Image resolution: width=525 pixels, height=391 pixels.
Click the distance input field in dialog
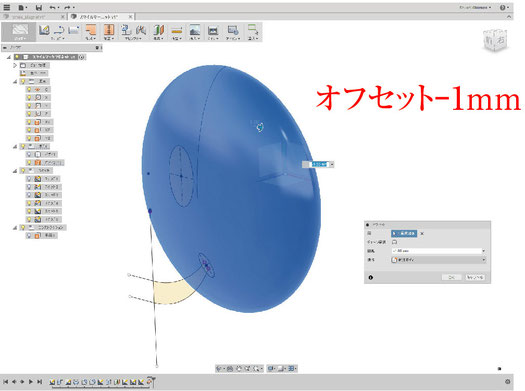pyautogui.click(x=439, y=251)
